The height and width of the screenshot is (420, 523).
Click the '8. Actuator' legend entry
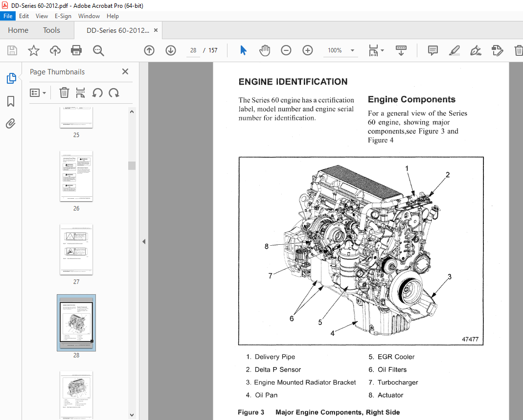click(x=386, y=396)
